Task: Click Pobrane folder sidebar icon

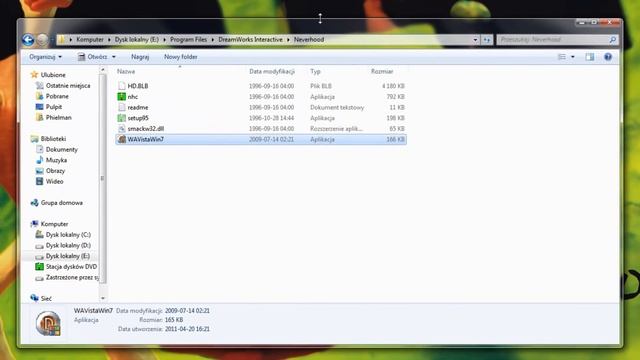Action: coord(40,96)
